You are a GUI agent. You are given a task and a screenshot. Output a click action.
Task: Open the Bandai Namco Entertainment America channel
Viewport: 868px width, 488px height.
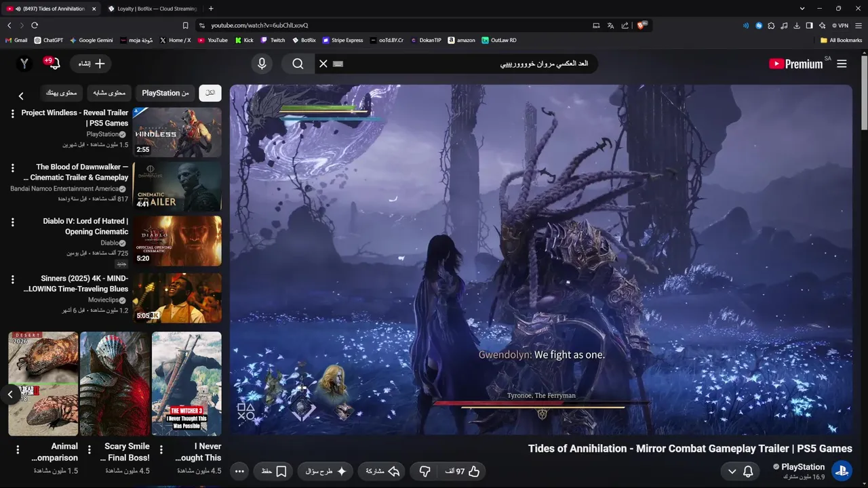(x=65, y=188)
